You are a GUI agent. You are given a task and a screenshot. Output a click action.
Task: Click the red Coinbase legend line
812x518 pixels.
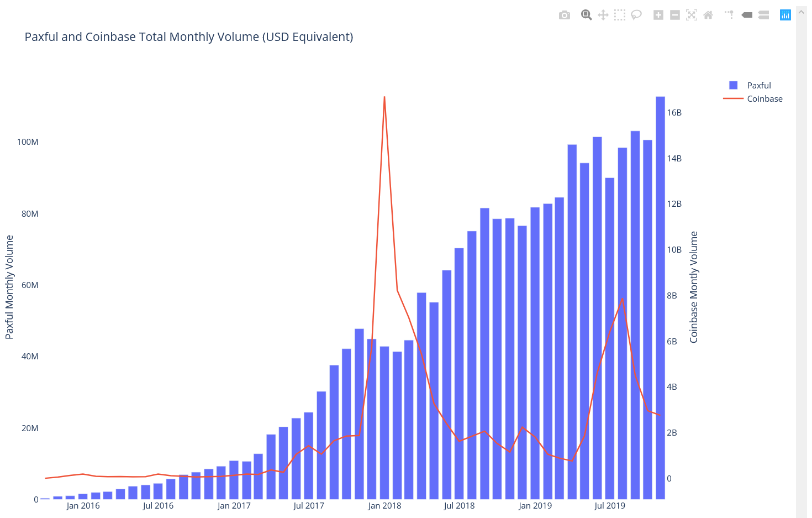[x=733, y=98]
